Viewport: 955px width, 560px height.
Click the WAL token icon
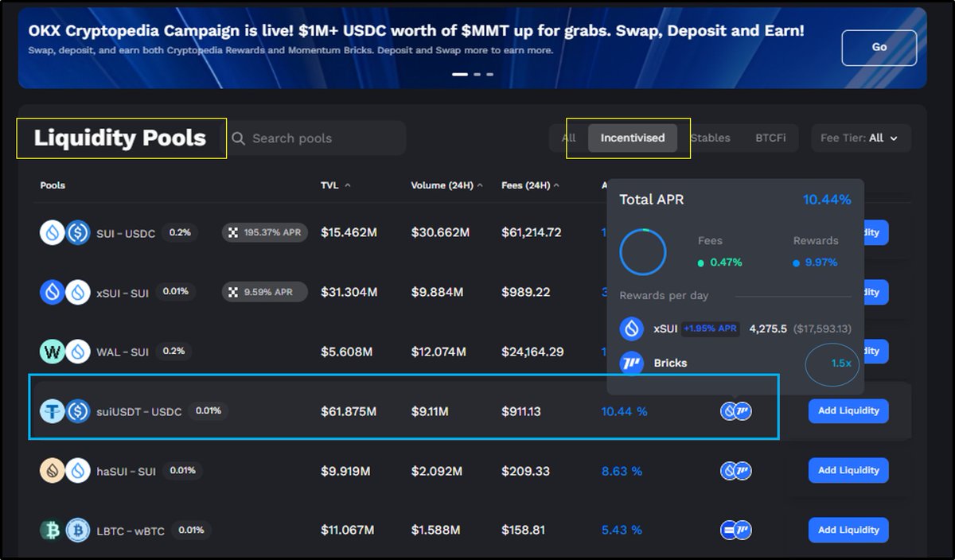click(x=53, y=351)
